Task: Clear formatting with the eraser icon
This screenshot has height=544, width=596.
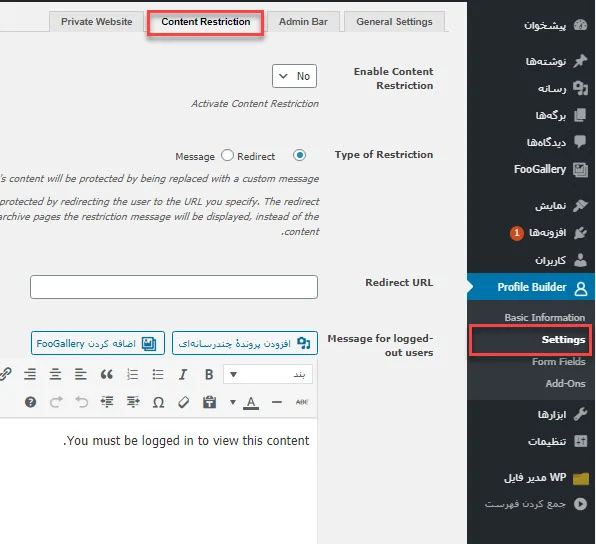Action: 184,402
